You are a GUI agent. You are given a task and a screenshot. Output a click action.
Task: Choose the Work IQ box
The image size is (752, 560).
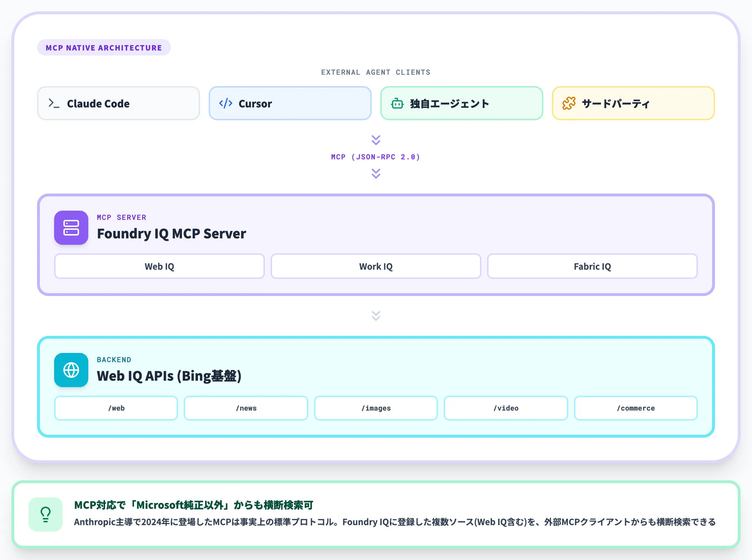pyautogui.click(x=376, y=266)
